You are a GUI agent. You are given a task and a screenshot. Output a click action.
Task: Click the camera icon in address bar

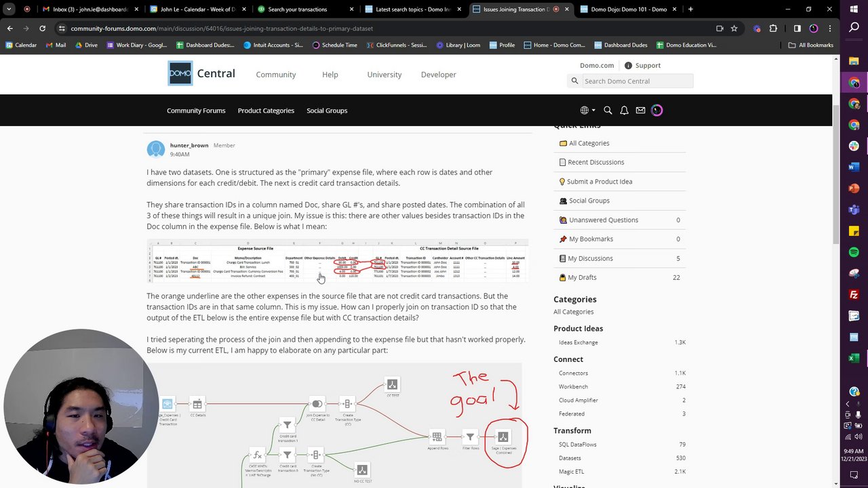[x=719, y=28]
